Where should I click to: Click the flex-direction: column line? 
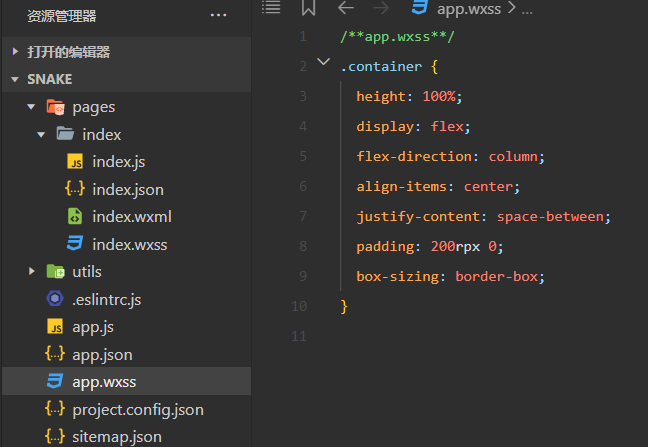click(450, 156)
